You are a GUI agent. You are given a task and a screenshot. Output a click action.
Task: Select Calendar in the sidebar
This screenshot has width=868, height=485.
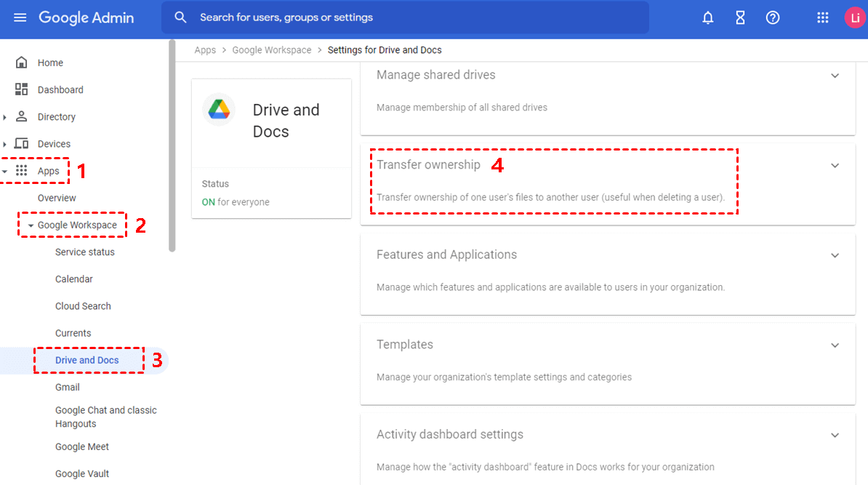[x=74, y=279]
